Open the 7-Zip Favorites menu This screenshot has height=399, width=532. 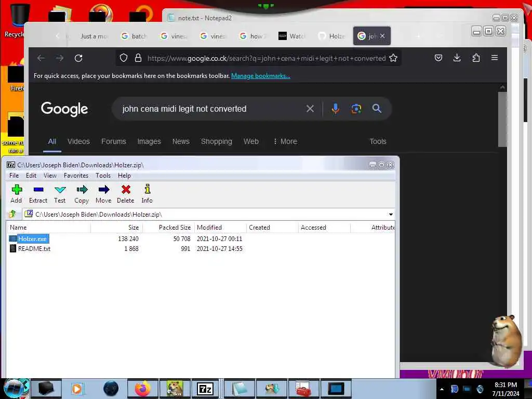pyautogui.click(x=76, y=176)
